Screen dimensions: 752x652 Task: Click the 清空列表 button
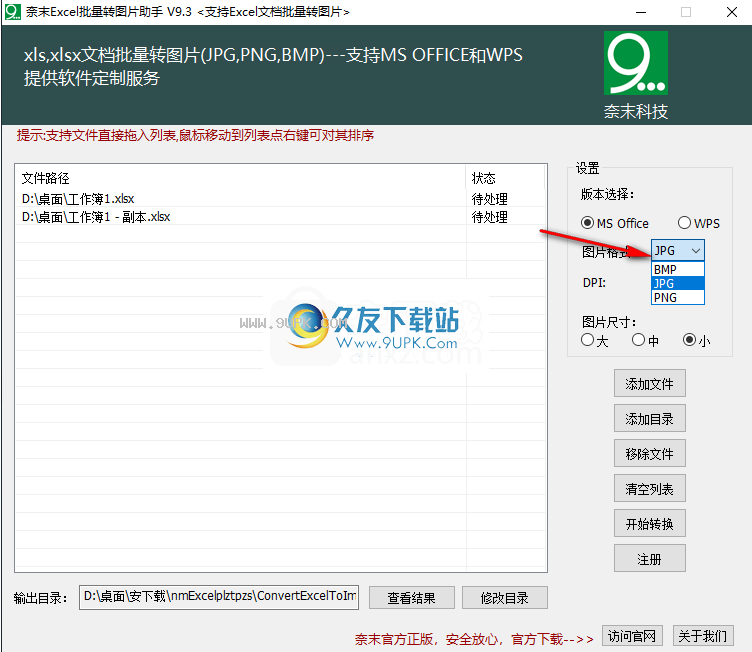click(649, 488)
